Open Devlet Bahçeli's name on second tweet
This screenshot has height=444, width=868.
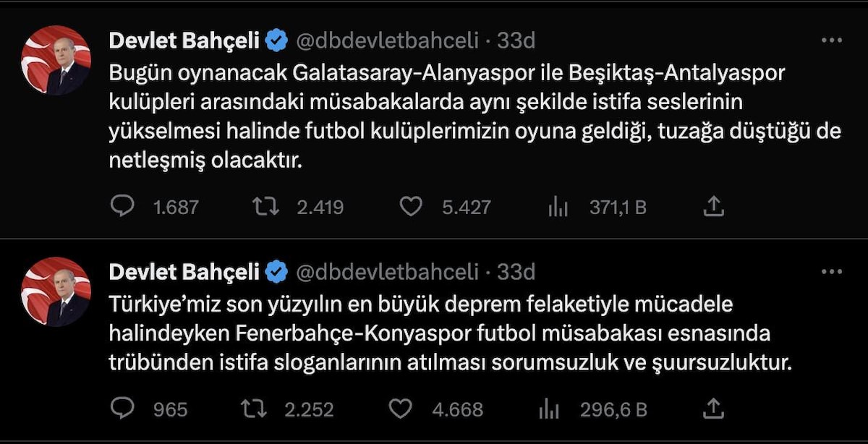click(x=184, y=272)
